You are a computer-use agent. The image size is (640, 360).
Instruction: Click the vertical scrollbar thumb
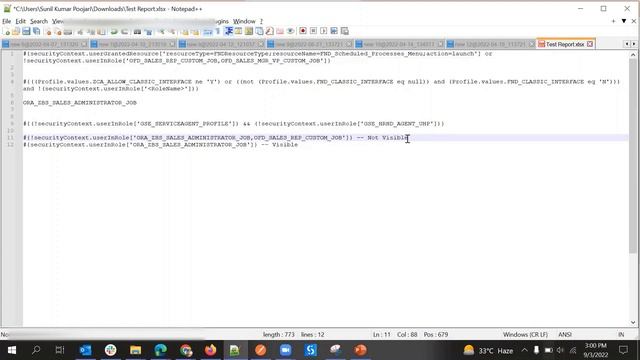tap(633, 156)
